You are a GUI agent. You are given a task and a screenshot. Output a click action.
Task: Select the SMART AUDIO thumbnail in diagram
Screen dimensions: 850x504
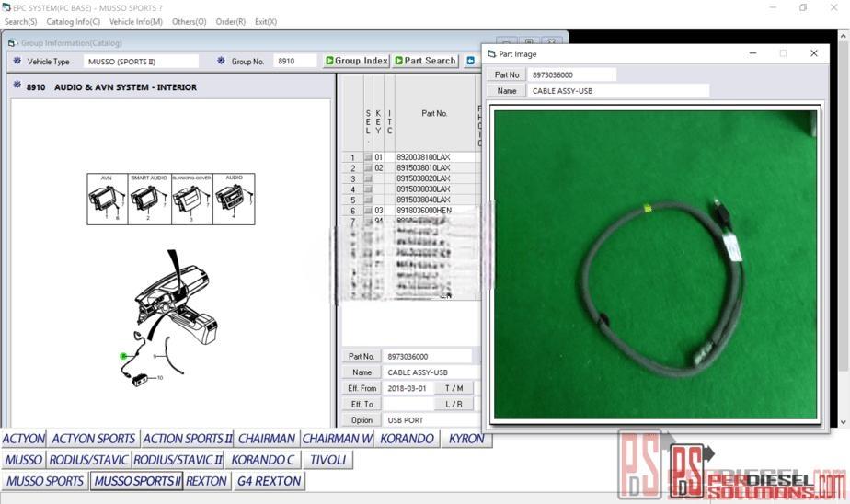click(x=150, y=199)
